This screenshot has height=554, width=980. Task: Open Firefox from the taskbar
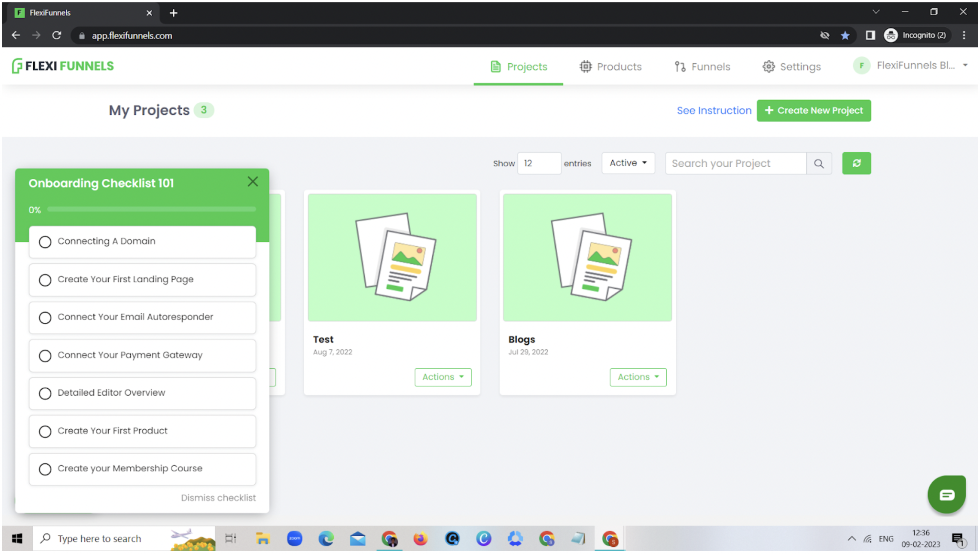click(420, 538)
